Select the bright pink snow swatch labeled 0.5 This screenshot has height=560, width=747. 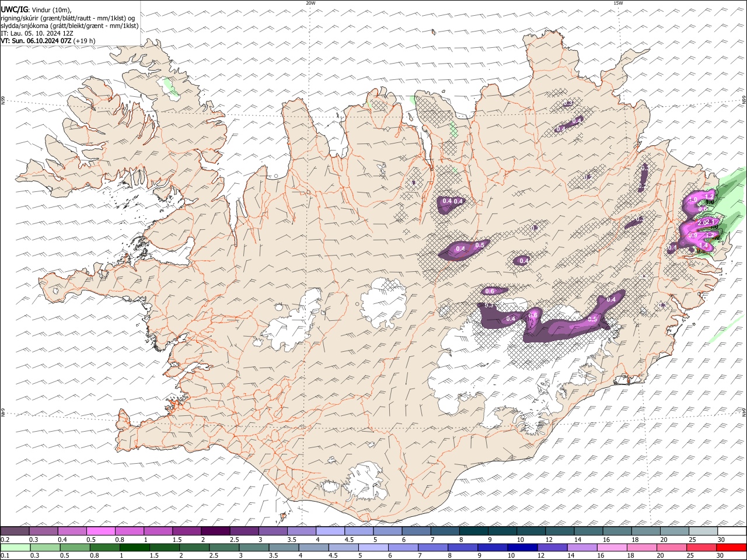(101, 531)
